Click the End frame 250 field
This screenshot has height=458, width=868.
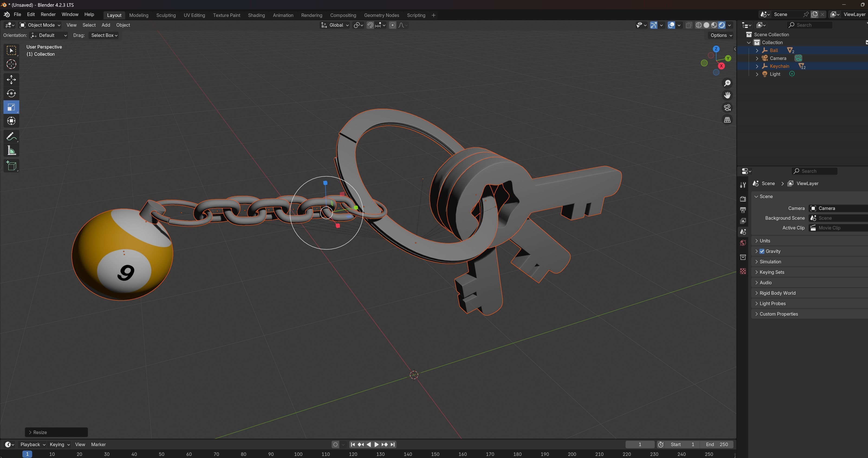717,444
